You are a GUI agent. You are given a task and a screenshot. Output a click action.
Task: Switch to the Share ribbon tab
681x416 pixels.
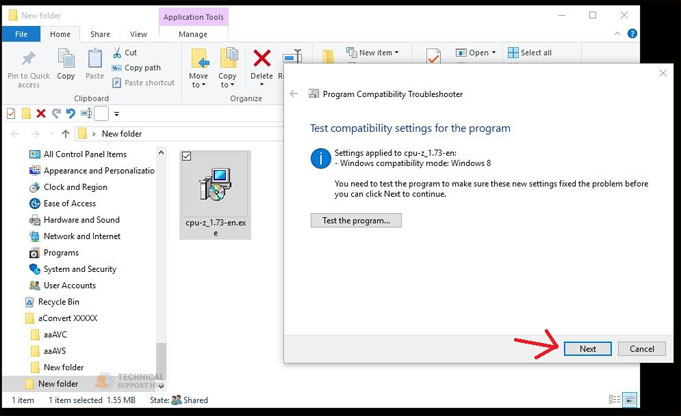(100, 34)
